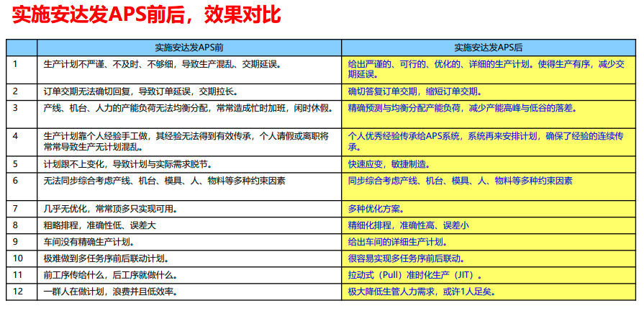Click the title 实施安达发APS前后，效果对比
The image size is (644, 311).
click(x=147, y=15)
